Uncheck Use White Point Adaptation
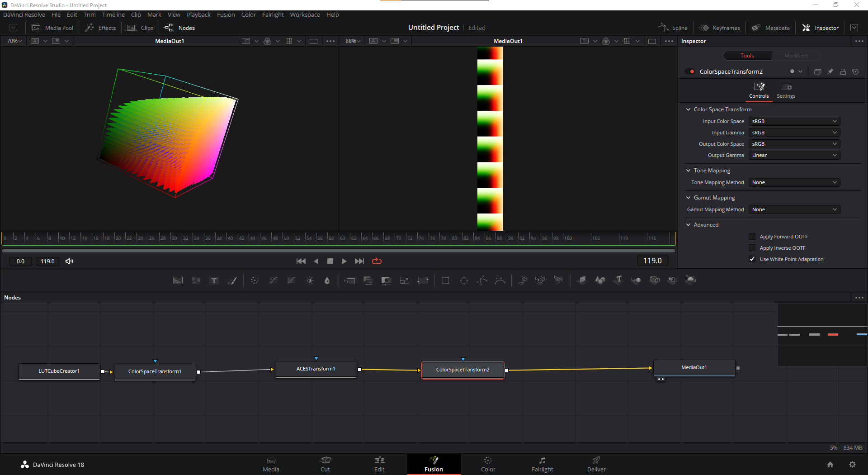The image size is (868, 475). pyautogui.click(x=752, y=259)
